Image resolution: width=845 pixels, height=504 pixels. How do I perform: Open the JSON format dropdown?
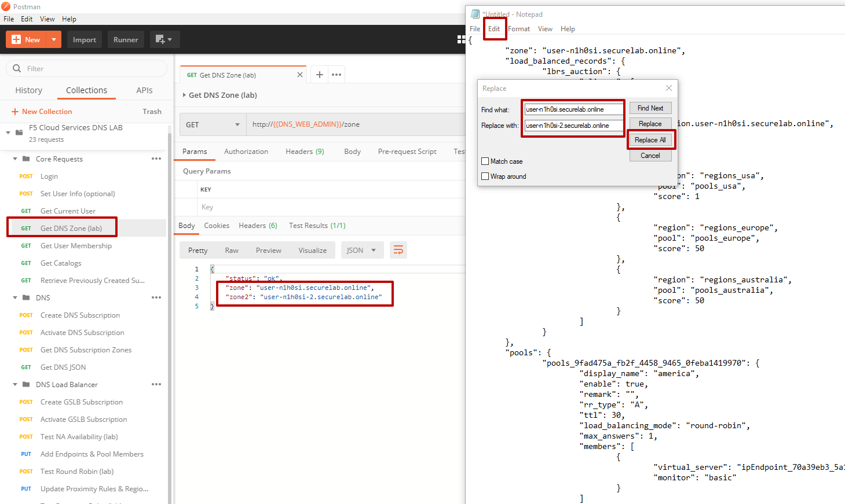(363, 250)
